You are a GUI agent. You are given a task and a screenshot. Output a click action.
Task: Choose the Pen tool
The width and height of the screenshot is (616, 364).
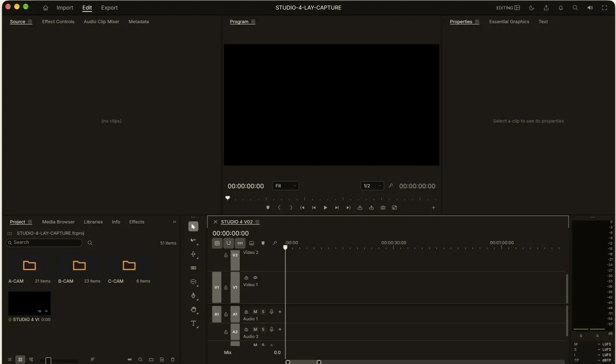(193, 296)
